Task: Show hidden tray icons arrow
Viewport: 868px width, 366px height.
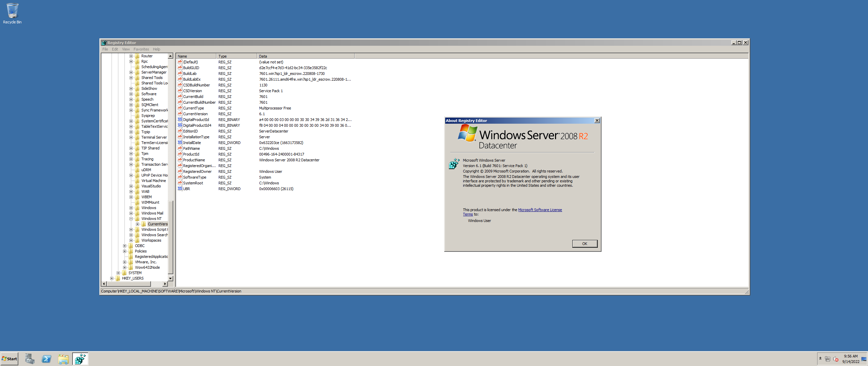Action: pos(820,359)
